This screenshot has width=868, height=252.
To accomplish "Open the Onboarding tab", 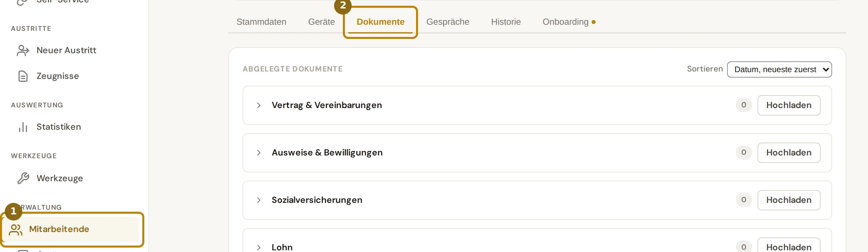I will (569, 22).
